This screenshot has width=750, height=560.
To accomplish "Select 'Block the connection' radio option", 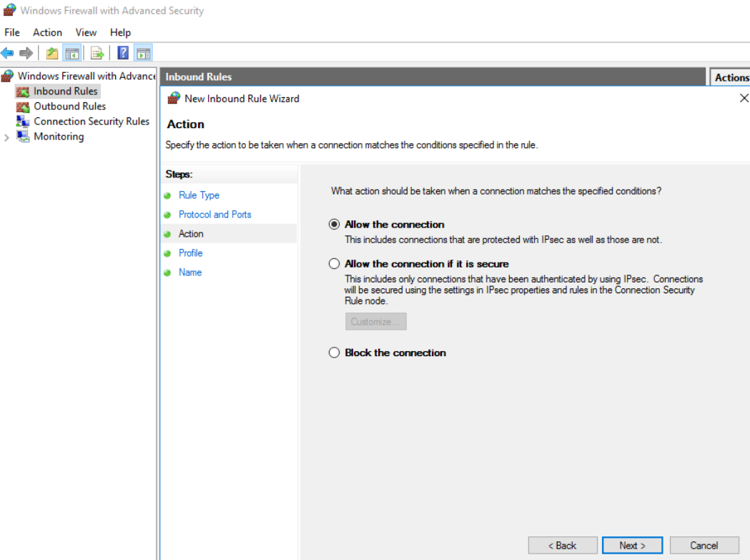I will tap(334, 353).
